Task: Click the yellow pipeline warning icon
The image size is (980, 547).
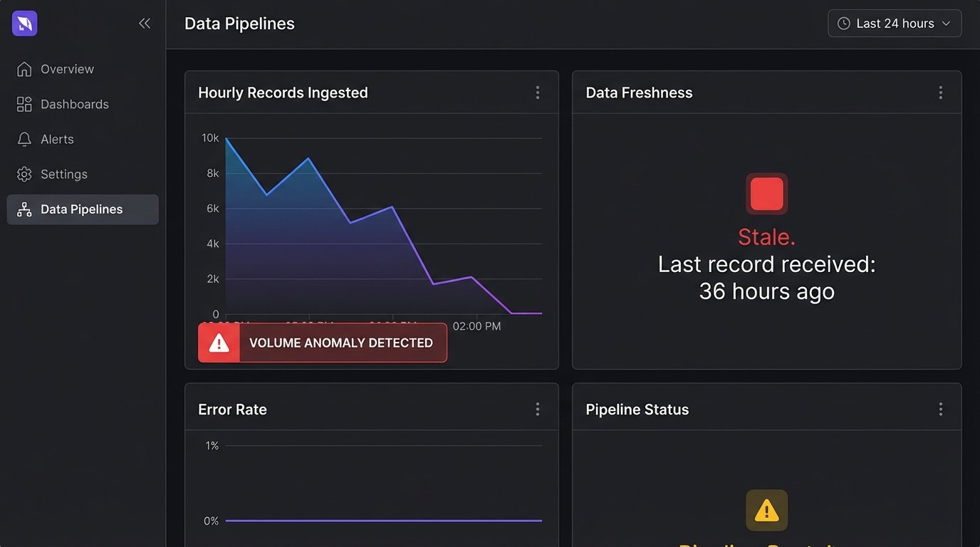Action: pyautogui.click(x=766, y=510)
